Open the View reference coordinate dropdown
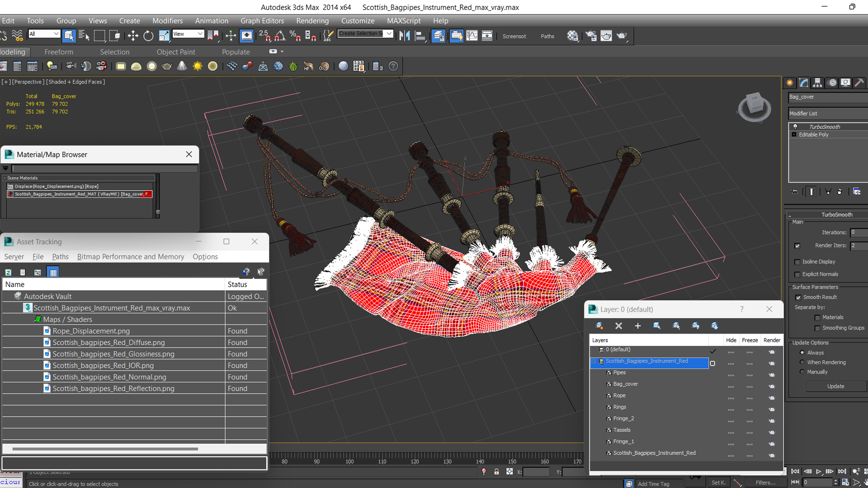868x488 pixels. click(188, 34)
